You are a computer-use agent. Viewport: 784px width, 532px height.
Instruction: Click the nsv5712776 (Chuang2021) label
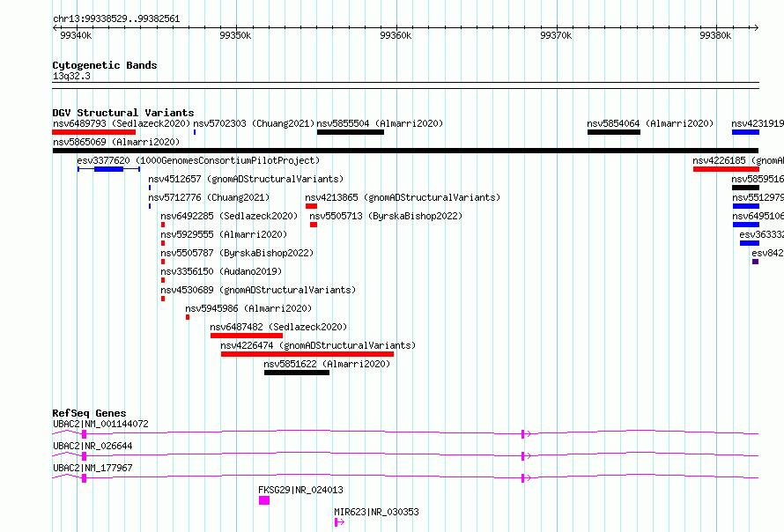(x=209, y=197)
